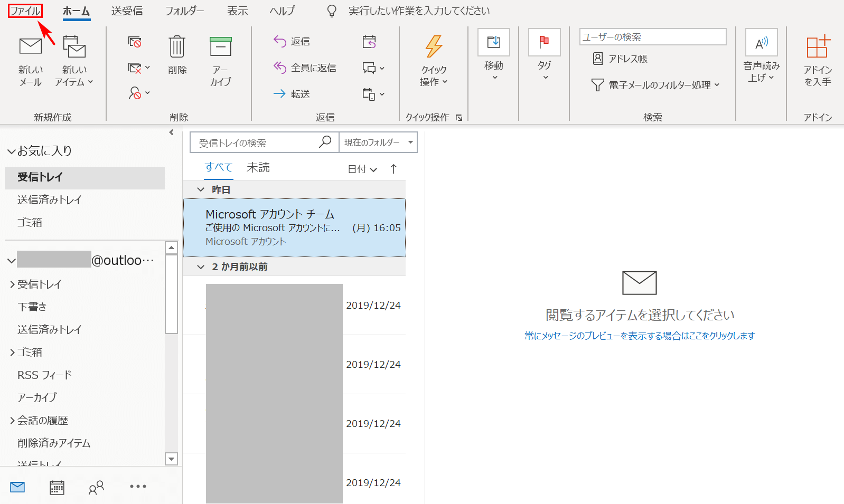Open the Address Book (アドレス帳)
The height and width of the screenshot is (504, 844).
pyautogui.click(x=620, y=59)
